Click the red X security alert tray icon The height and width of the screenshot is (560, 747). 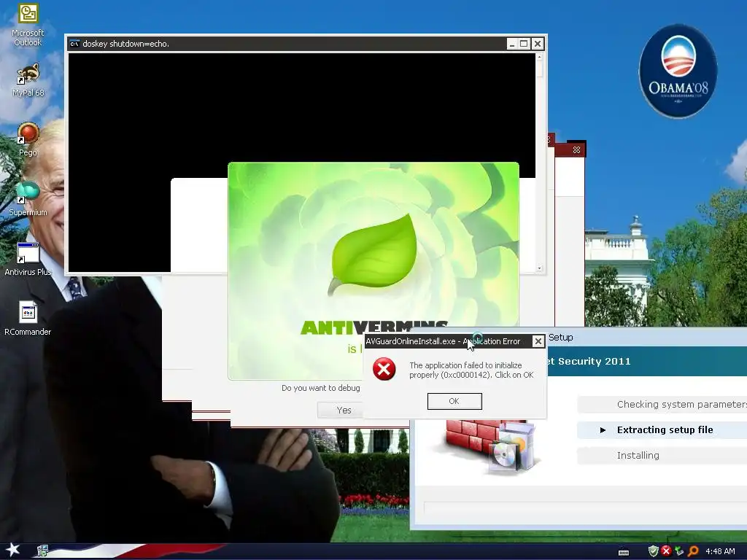[666, 551]
